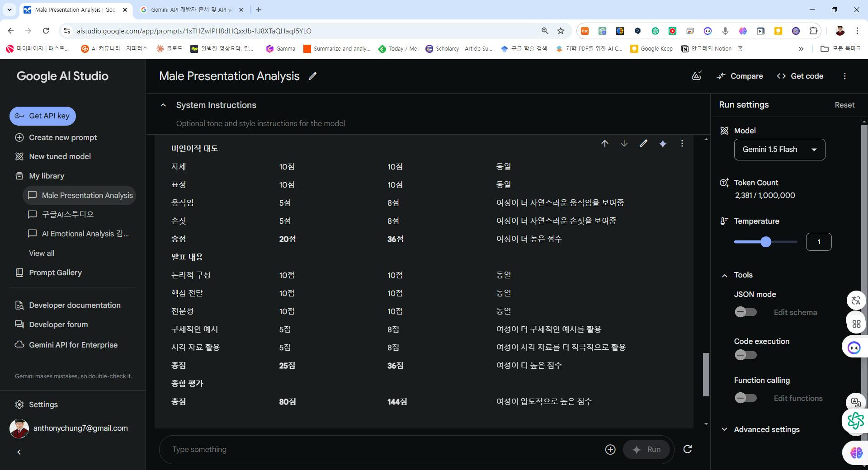
Task: Click the ChatGPT floating sidebar icon
Action: pyautogui.click(x=855, y=421)
